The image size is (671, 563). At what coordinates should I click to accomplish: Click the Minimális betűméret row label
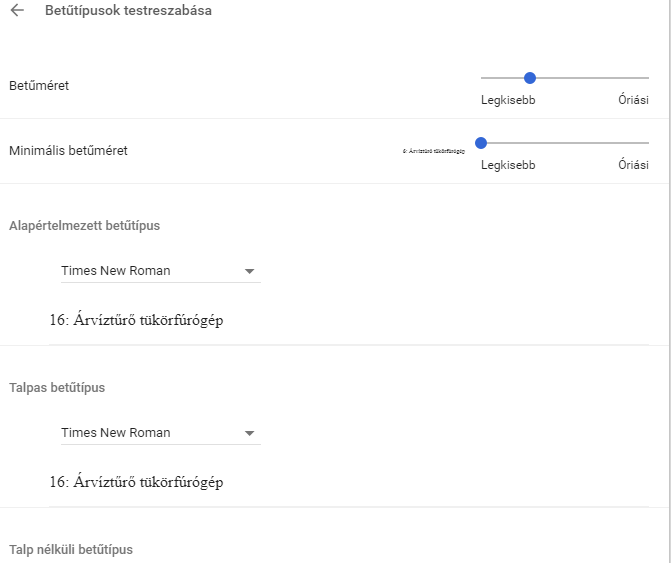click(68, 151)
